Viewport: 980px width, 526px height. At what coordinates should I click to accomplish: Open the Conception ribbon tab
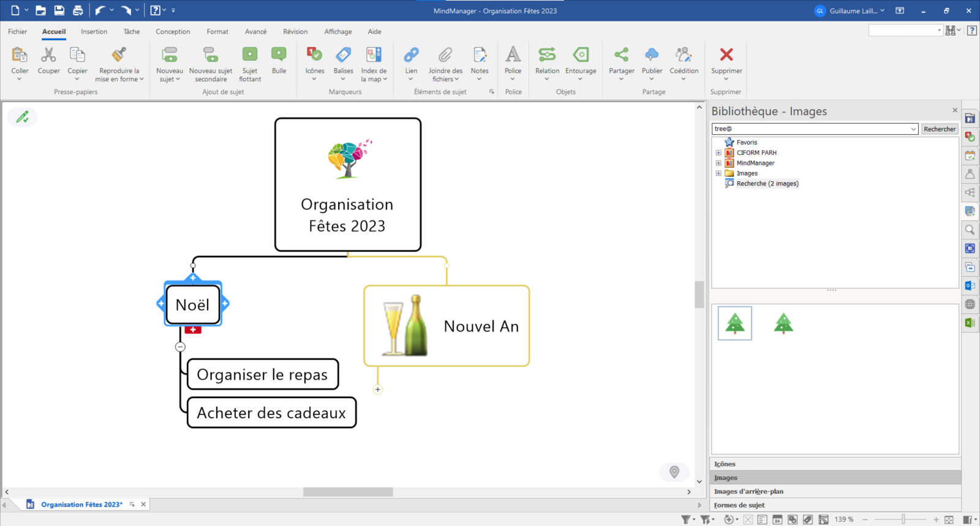tap(173, 32)
